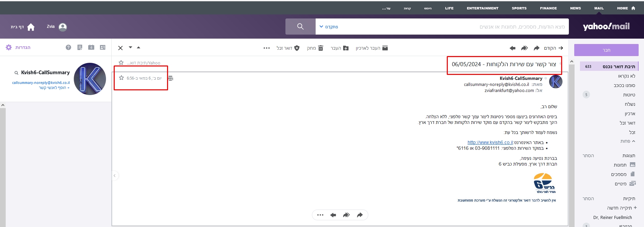Viewport: 644px width, 227px height.
Task: Open the advanced search dropdown מתקדם
Action: tap(329, 27)
